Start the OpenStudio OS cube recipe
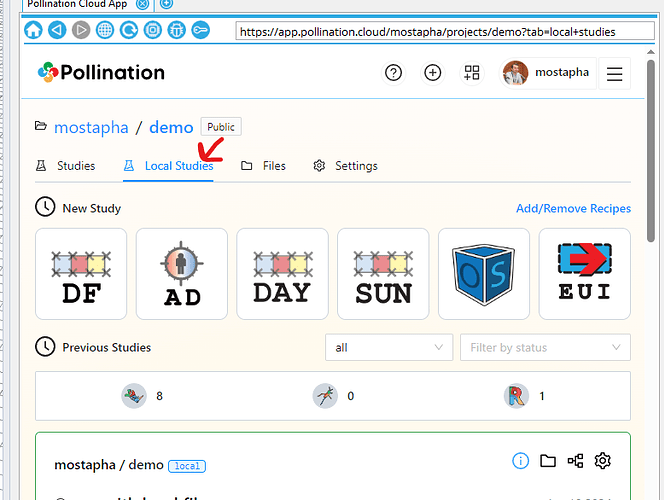664x500 pixels. [484, 274]
